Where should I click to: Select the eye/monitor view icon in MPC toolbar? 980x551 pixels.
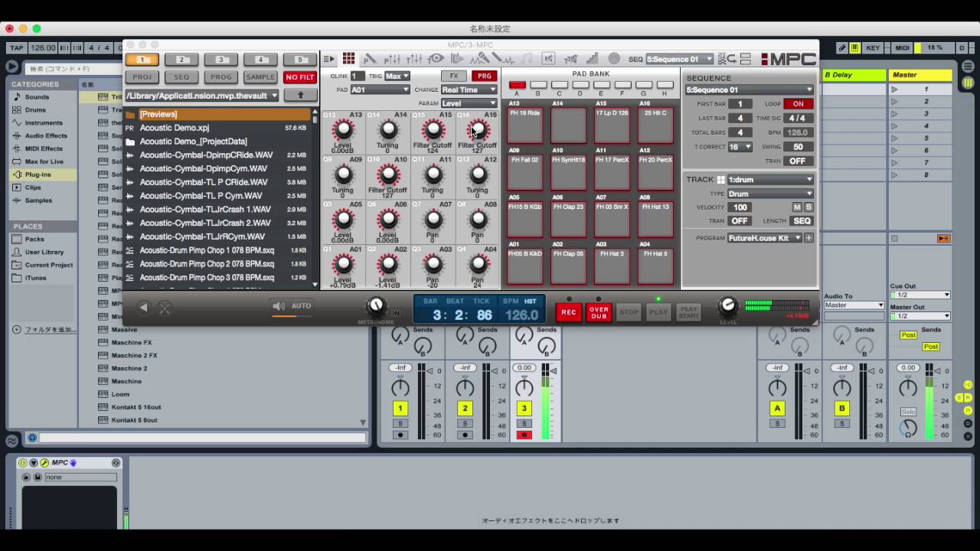(434, 58)
